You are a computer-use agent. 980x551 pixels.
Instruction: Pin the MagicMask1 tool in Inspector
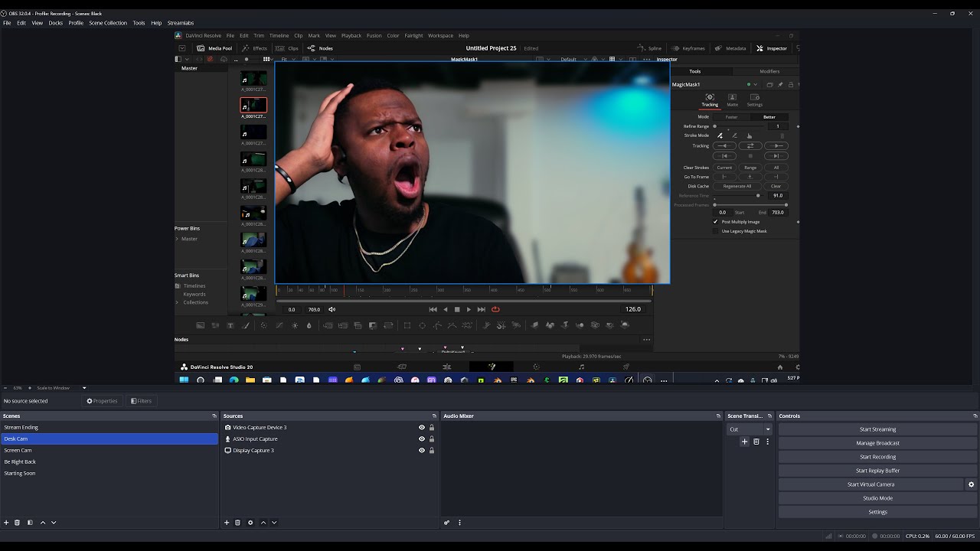click(x=780, y=84)
